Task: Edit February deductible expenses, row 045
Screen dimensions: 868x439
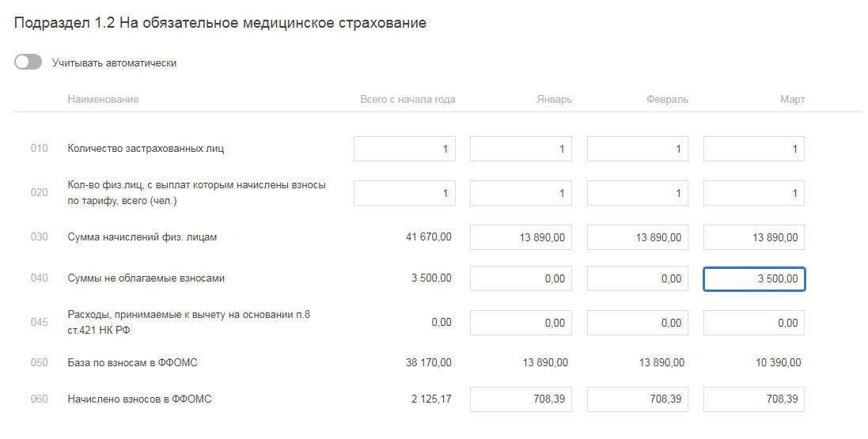Action: [x=637, y=323]
